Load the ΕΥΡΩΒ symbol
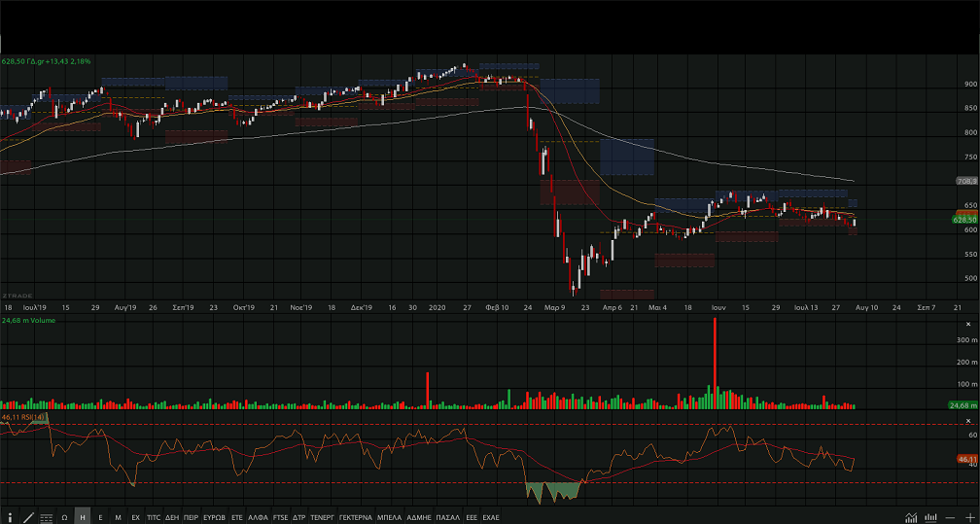Image resolution: width=980 pixels, height=524 pixels. coord(214,518)
